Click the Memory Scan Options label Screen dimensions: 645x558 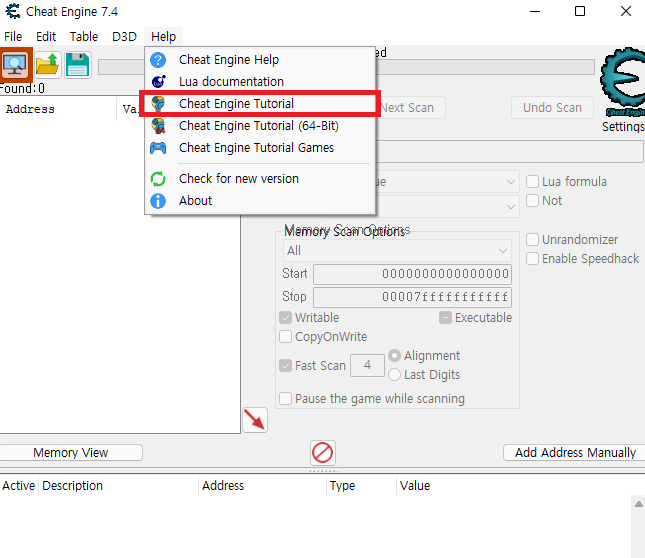[345, 231]
